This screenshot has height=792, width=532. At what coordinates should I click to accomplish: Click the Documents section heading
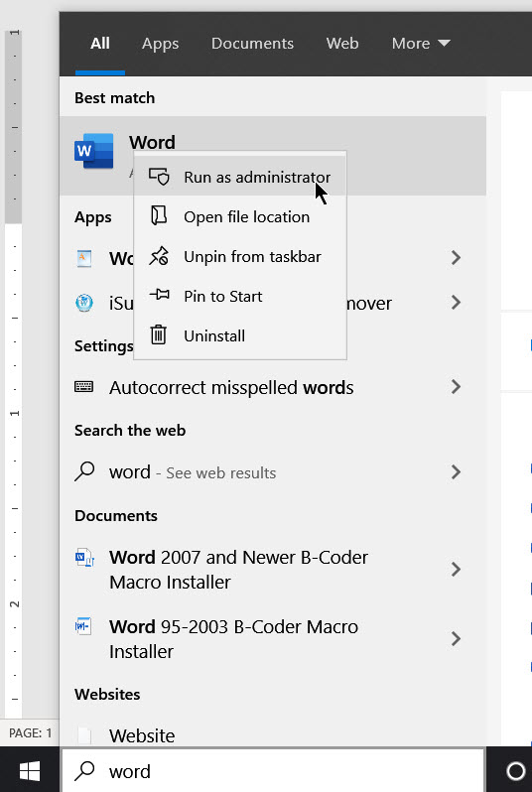tap(116, 516)
